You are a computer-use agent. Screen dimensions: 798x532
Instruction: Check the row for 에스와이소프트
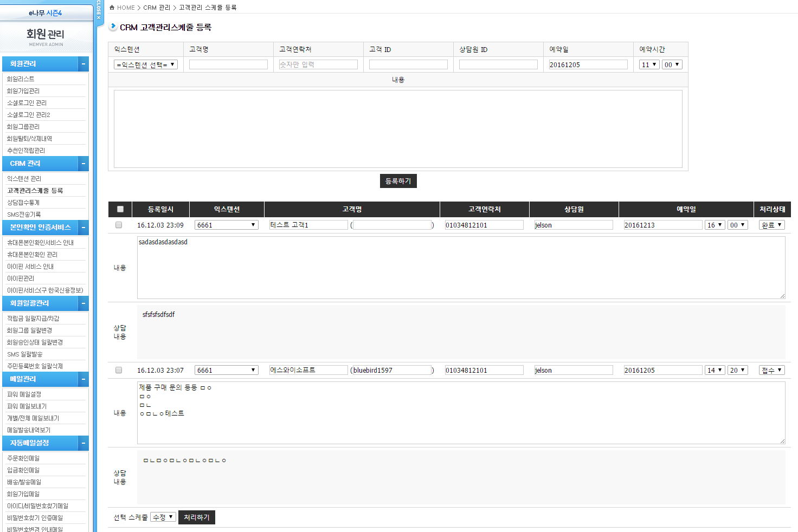pyautogui.click(x=119, y=370)
